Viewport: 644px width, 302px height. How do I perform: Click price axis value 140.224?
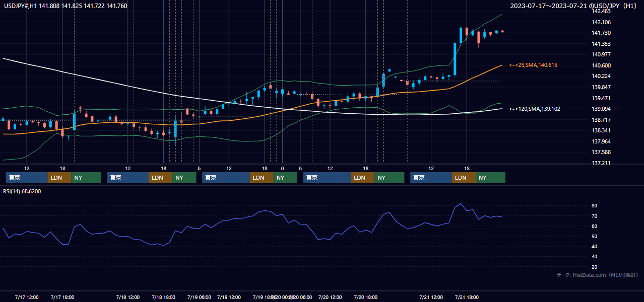(x=601, y=77)
